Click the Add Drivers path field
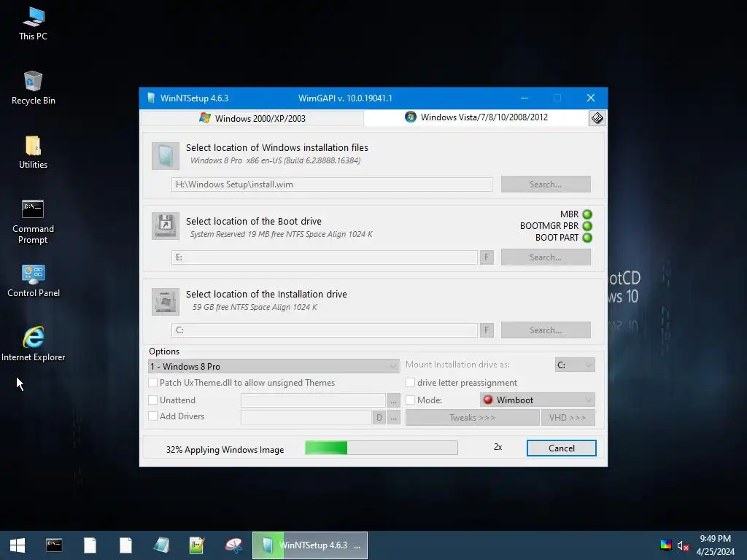Image resolution: width=747 pixels, height=560 pixels. [x=306, y=417]
